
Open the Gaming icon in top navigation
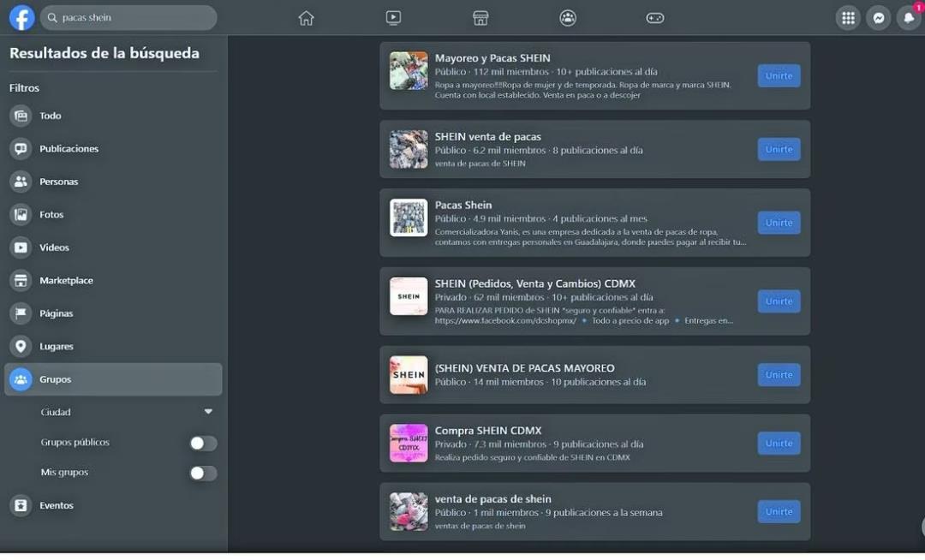point(655,17)
